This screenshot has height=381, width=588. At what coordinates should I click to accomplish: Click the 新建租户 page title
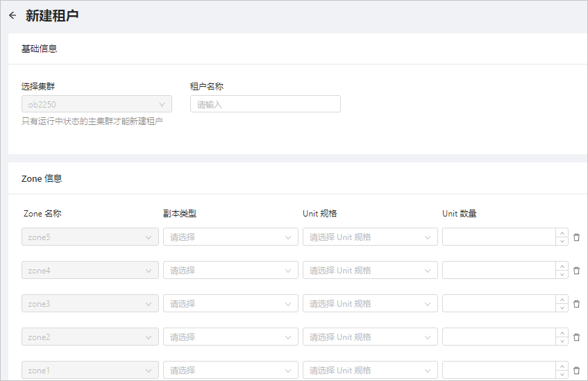(x=52, y=15)
